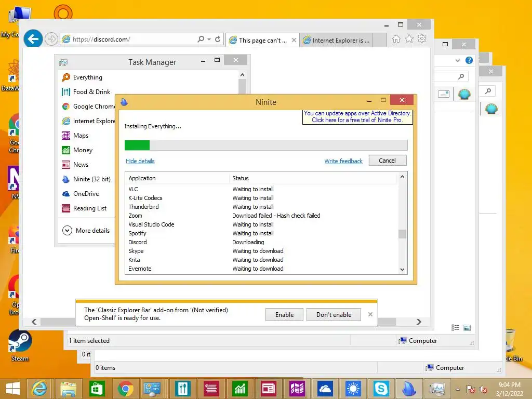Close the 'This page can't...' tab
The width and height of the screenshot is (532, 399).
(x=294, y=40)
